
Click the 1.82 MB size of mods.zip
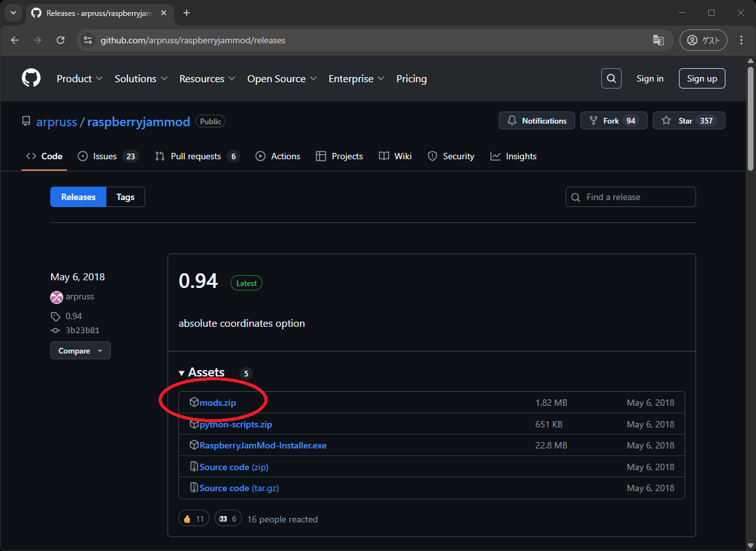click(x=551, y=403)
